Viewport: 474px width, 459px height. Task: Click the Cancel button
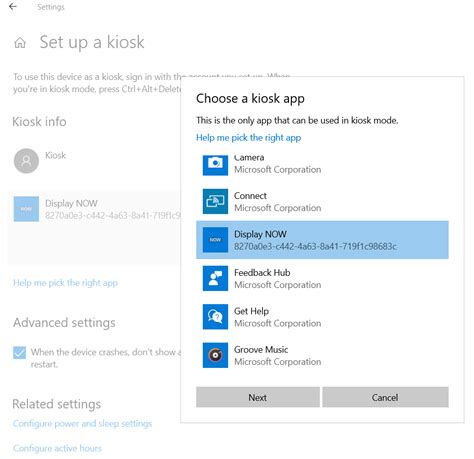[x=385, y=397]
